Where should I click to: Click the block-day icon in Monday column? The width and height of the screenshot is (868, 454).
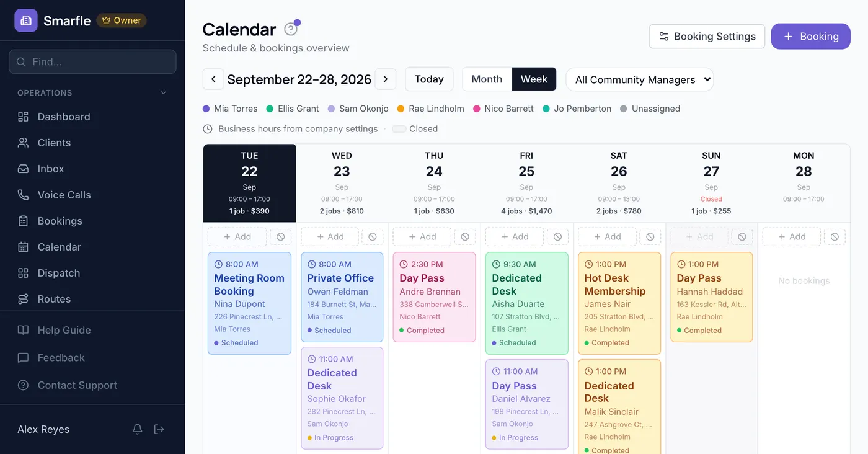click(835, 237)
